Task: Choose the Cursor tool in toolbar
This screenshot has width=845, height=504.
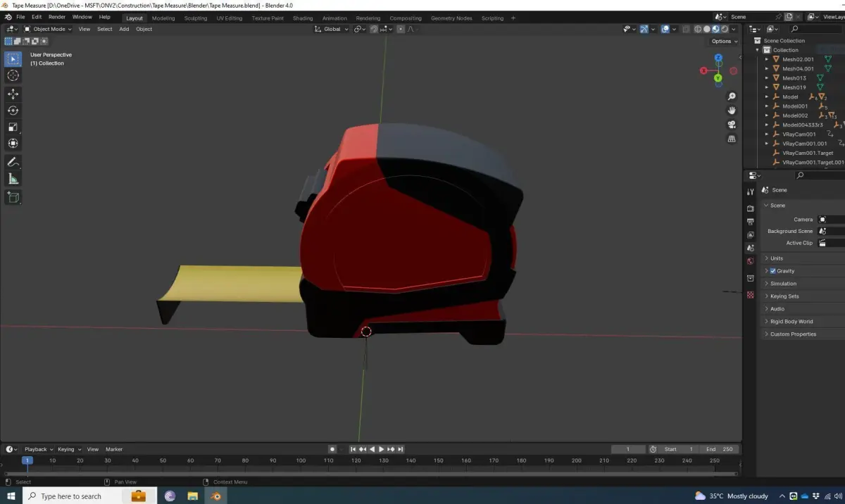Action: pos(13,76)
